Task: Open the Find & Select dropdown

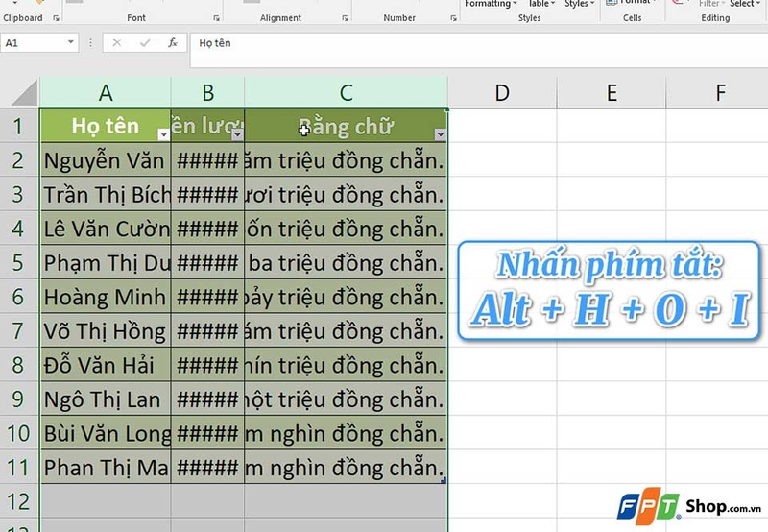Action: [745, 4]
